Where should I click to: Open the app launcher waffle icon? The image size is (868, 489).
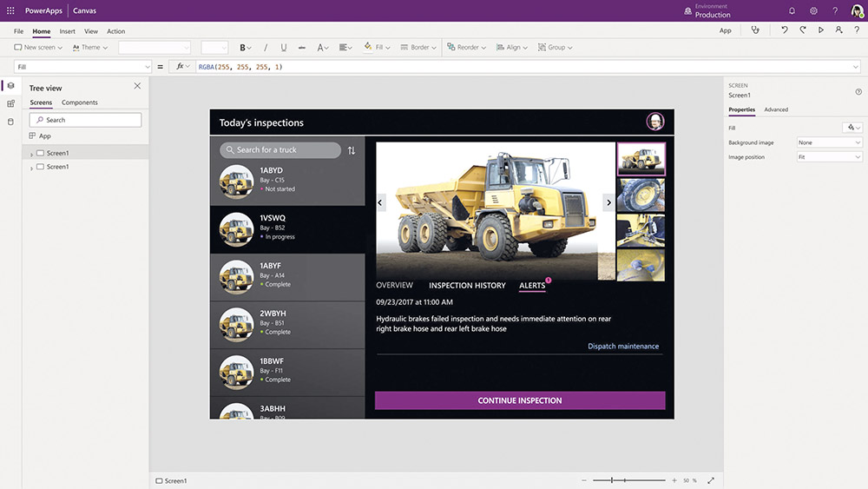10,10
